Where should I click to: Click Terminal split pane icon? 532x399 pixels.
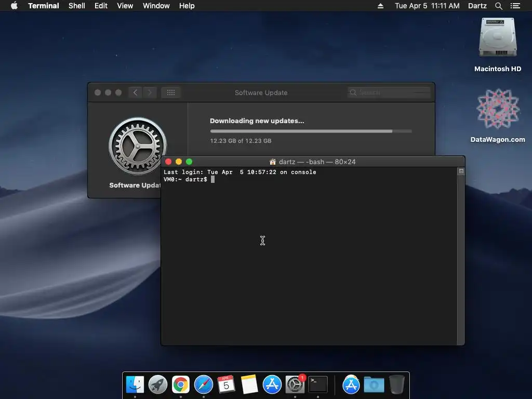point(461,171)
